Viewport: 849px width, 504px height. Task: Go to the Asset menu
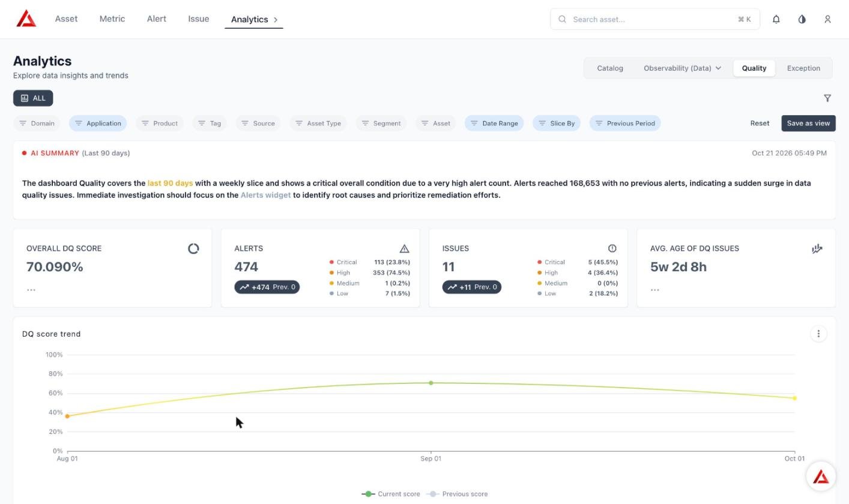tap(66, 19)
